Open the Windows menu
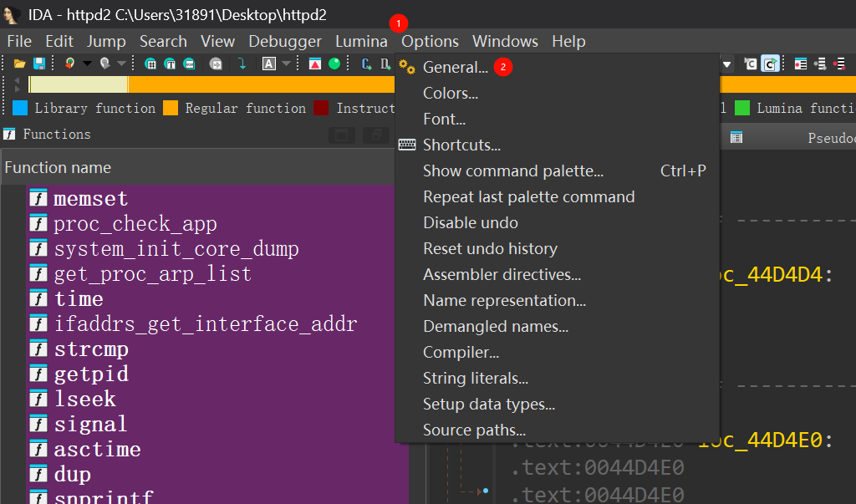Screen dimensions: 856x504 click(x=505, y=42)
